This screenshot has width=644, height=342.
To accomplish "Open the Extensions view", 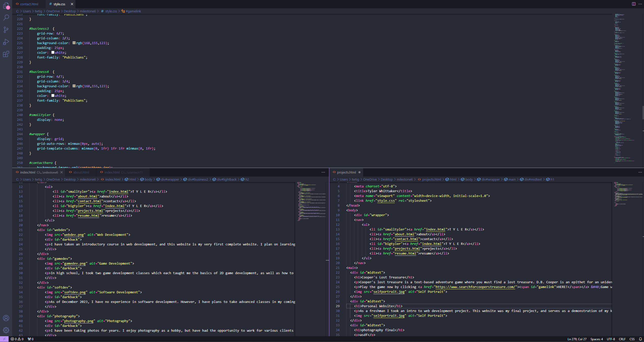I will point(6,54).
